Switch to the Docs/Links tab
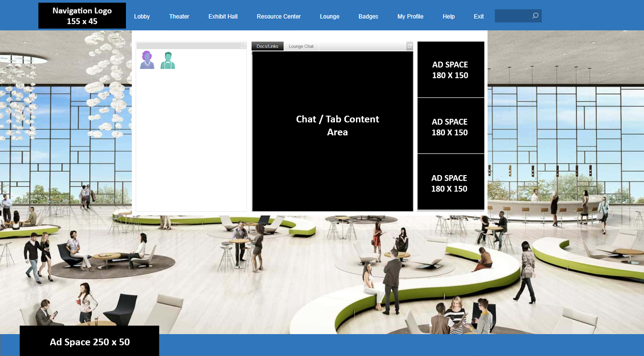644x356 pixels. pos(268,46)
